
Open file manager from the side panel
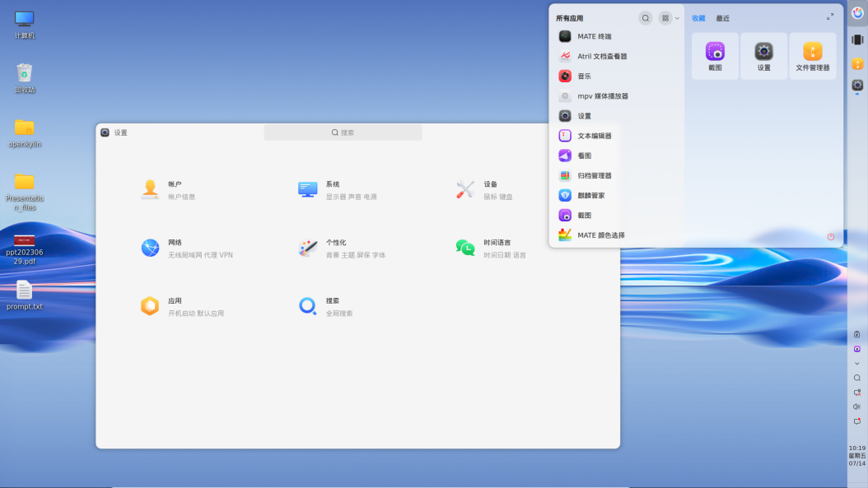coord(857,63)
